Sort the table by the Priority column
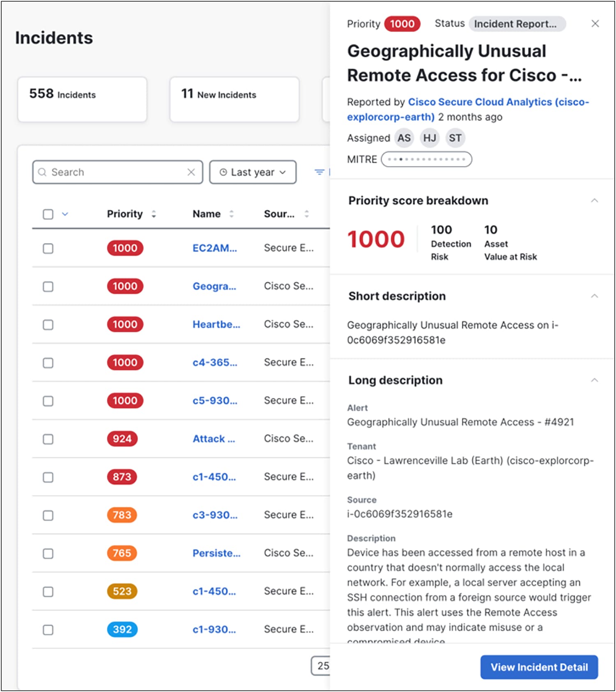This screenshot has height=692, width=616. pyautogui.click(x=154, y=214)
